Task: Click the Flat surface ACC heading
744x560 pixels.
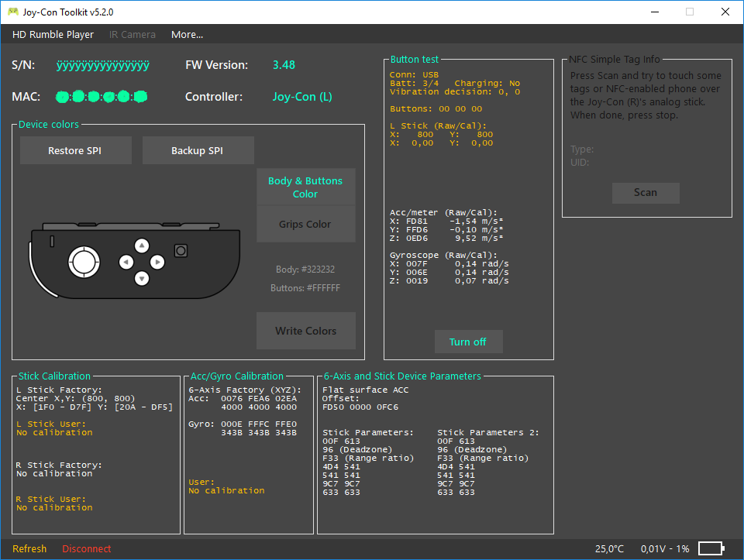Action: [365, 390]
